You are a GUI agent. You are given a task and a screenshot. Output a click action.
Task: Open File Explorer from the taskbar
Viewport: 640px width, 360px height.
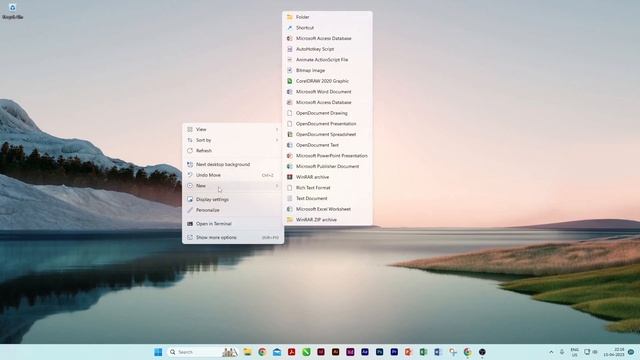tap(247, 352)
